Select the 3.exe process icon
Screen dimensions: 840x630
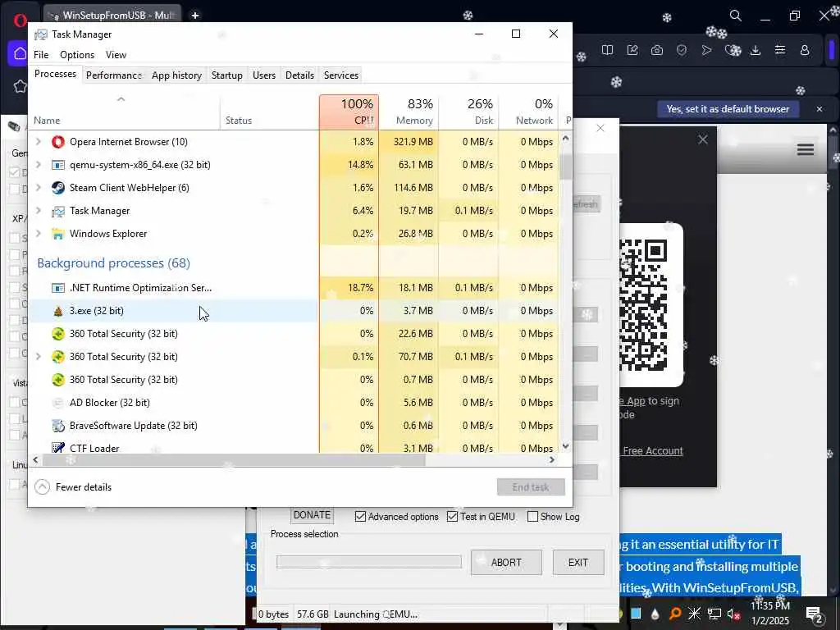point(58,311)
